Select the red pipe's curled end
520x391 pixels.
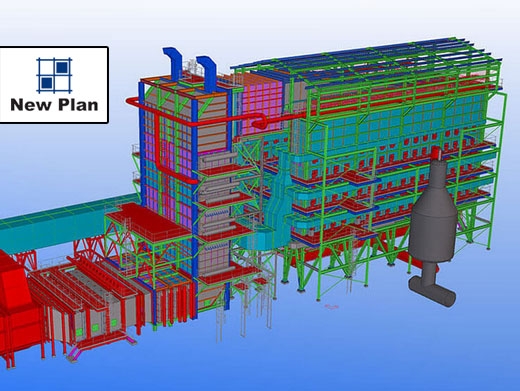coord(260,121)
